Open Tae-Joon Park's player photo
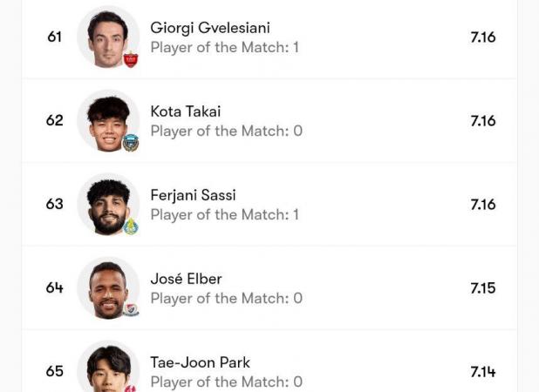Screen dimensions: 539x392 [x=108, y=367]
